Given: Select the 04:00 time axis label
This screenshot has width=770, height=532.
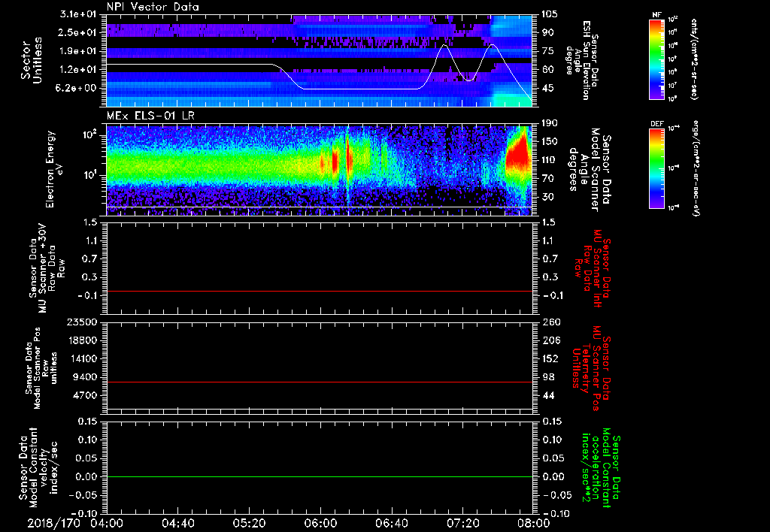Looking at the screenshot, I should click(107, 524).
